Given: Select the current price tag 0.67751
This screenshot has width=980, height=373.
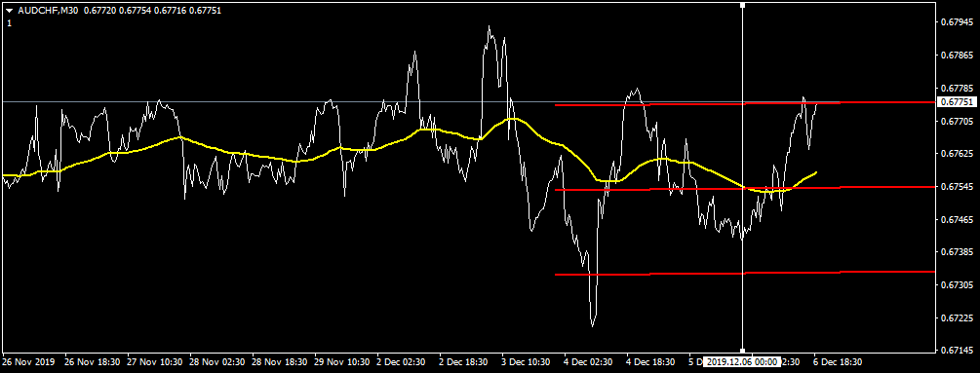Looking at the screenshot, I should 955,102.
